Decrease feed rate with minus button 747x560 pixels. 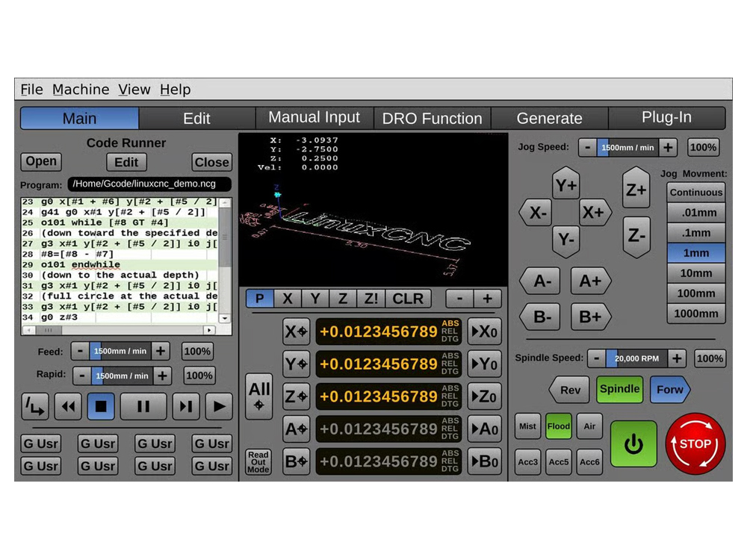coord(81,351)
